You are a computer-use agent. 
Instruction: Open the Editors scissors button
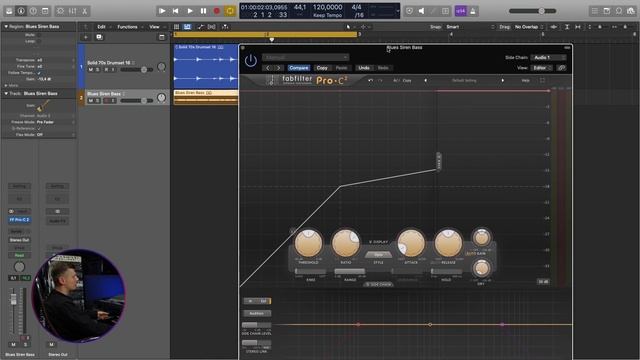click(x=84, y=11)
